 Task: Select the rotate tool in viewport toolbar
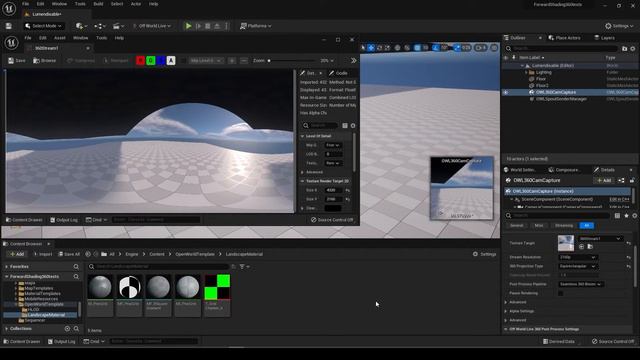(380, 48)
